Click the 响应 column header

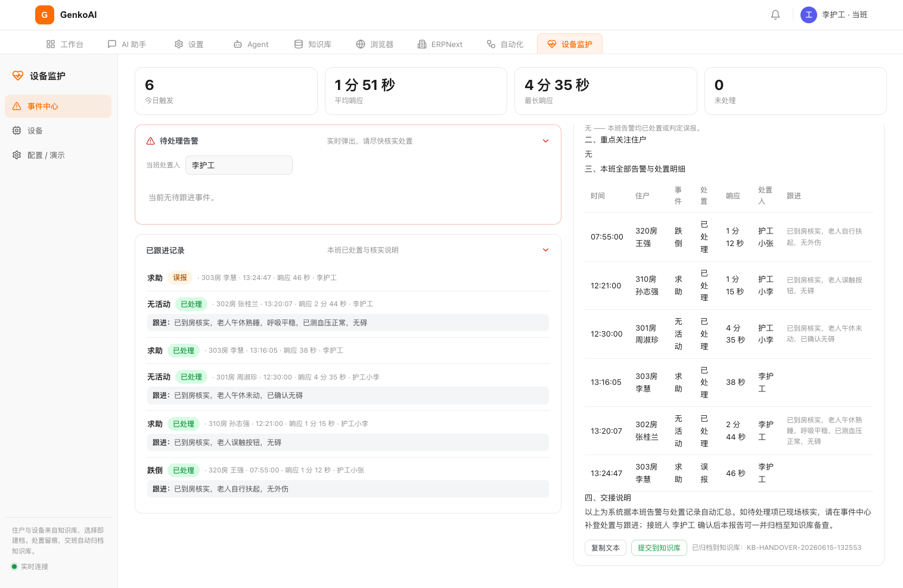coord(733,196)
